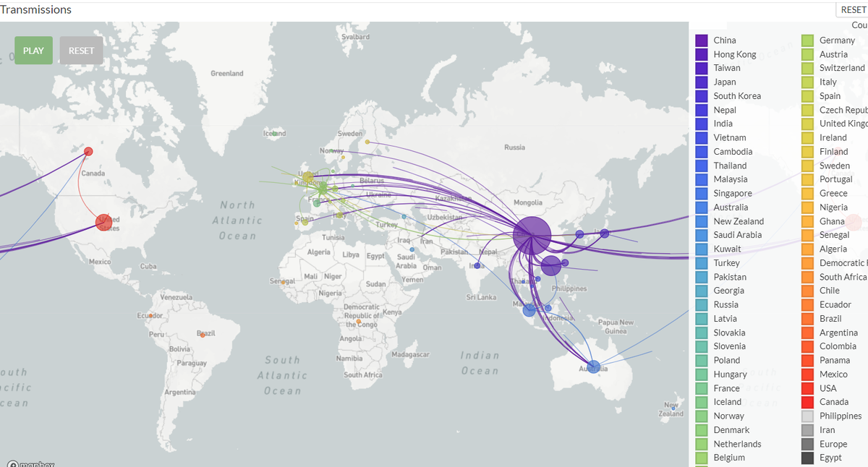Click Denmark legend entry

point(731,430)
